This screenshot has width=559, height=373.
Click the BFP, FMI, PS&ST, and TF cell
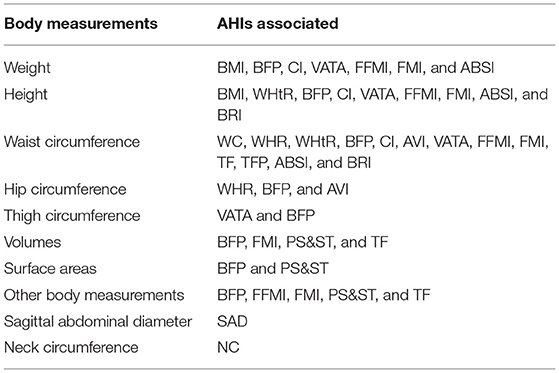pyautogui.click(x=303, y=242)
